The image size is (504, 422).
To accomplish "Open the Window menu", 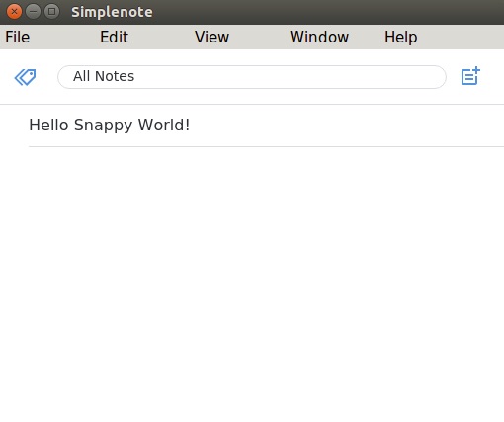I will click(319, 37).
